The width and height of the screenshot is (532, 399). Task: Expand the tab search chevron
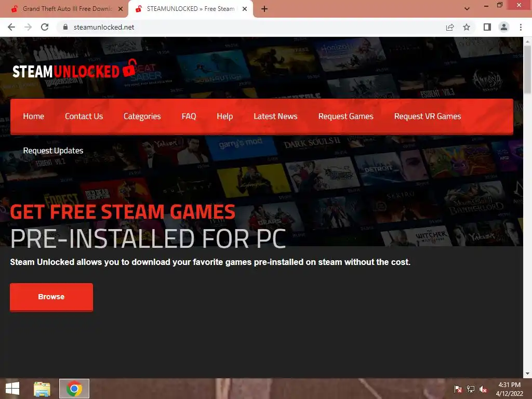467,9
